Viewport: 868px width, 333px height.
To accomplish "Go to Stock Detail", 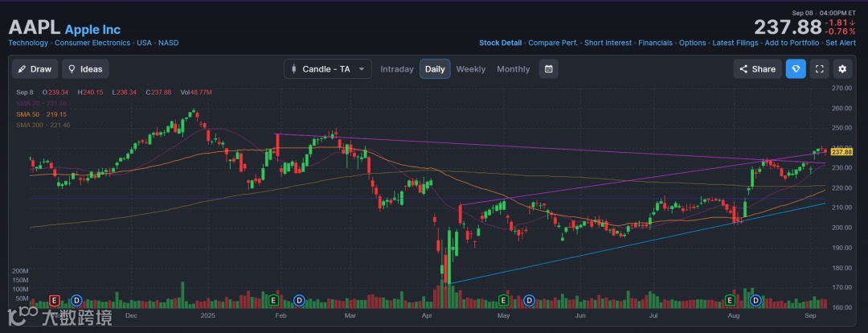I will (500, 43).
